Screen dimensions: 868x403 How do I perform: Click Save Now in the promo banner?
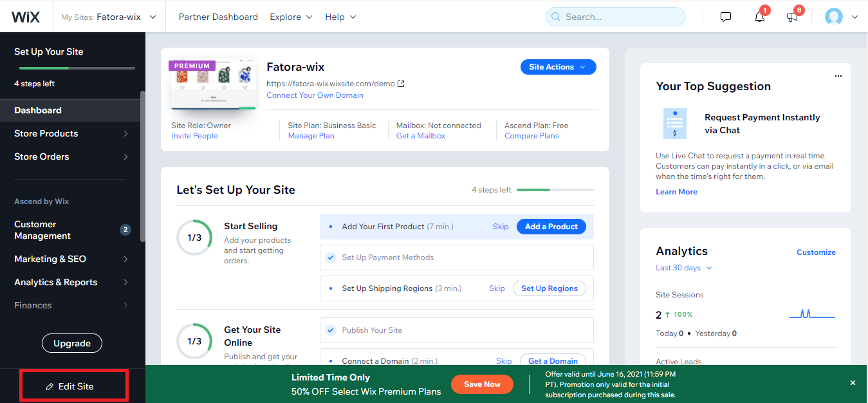[x=482, y=384]
